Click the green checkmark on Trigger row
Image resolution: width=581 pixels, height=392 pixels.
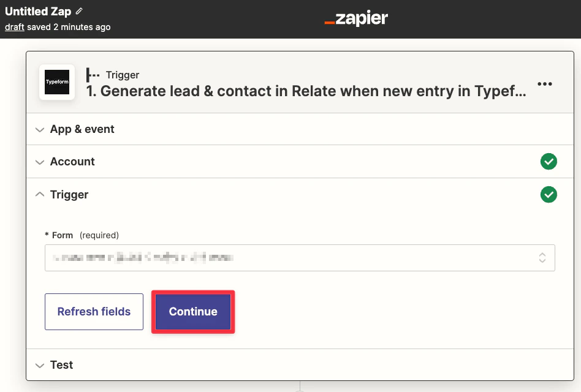pyautogui.click(x=549, y=194)
